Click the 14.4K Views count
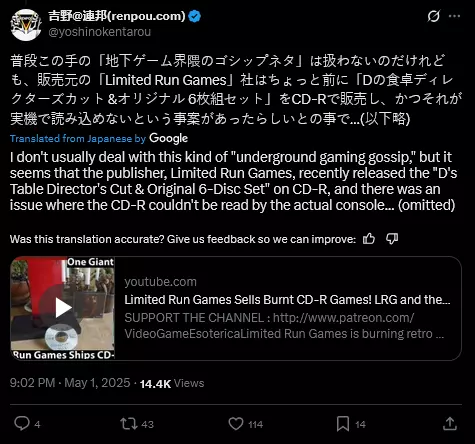The width and height of the screenshot is (475, 444). (172, 383)
